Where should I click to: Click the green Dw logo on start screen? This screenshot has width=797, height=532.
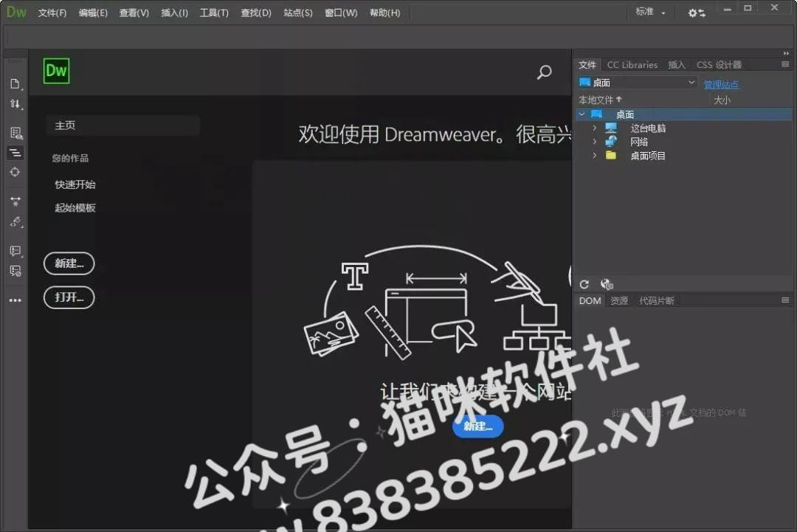coord(56,71)
